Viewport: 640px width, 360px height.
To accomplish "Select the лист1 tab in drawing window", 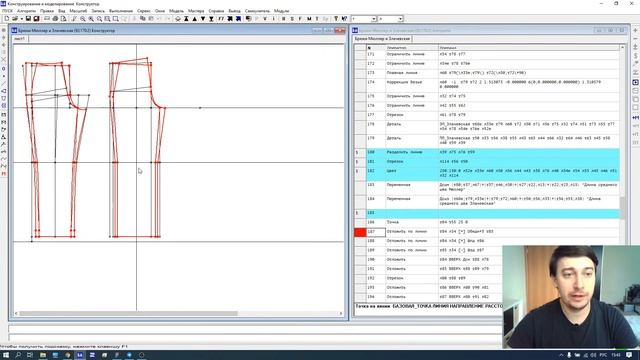I will tap(20, 39).
